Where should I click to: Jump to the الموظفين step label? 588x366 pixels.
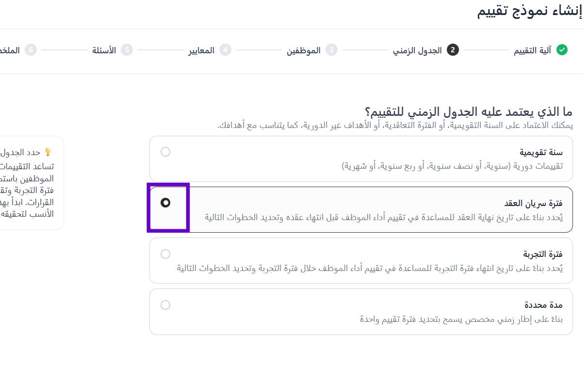point(304,50)
